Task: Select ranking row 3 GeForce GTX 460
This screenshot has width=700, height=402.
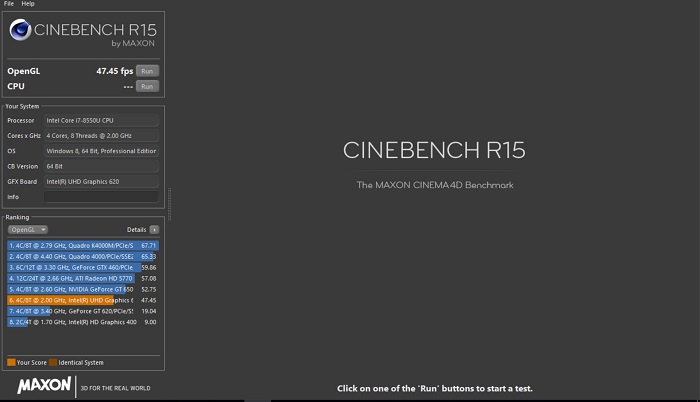Action: (x=83, y=268)
